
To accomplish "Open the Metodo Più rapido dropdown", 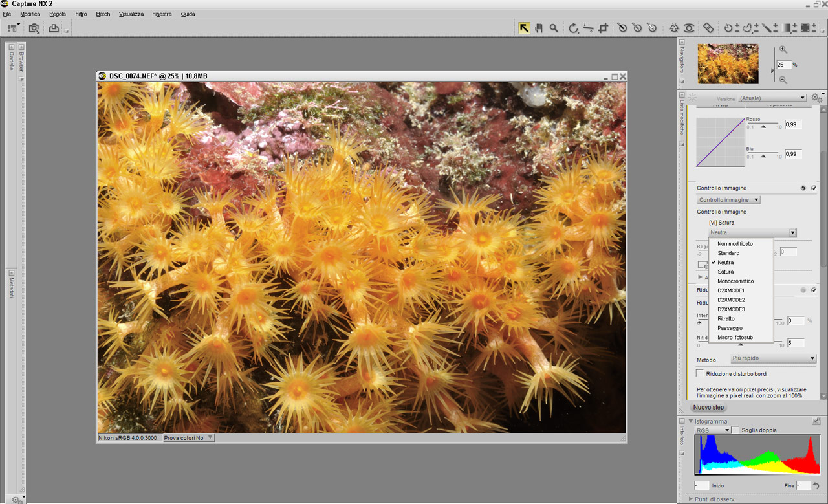I will [x=774, y=358].
